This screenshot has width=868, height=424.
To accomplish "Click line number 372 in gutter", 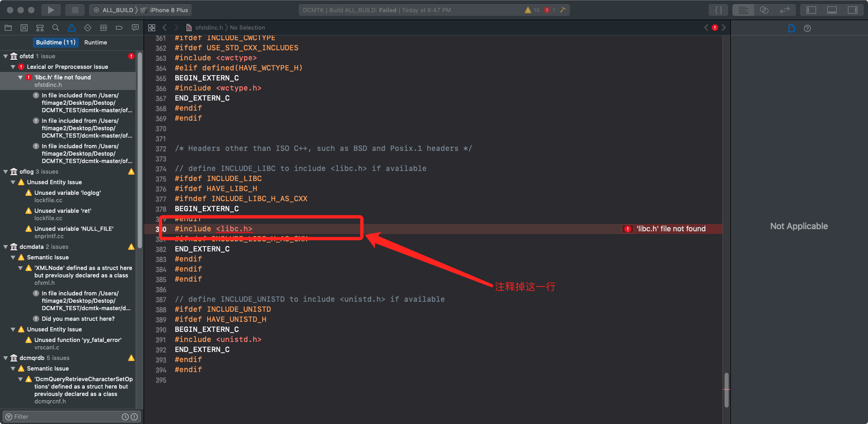I will click(x=161, y=149).
